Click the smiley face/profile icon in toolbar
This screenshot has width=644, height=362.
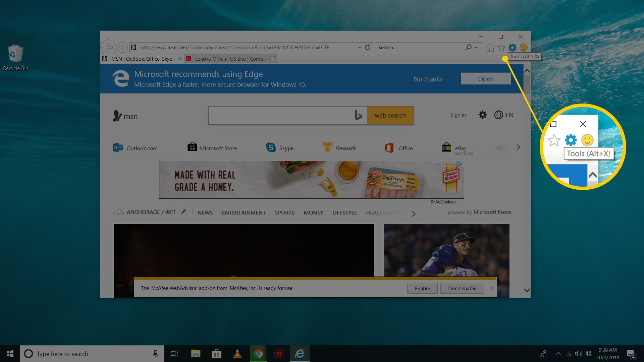click(523, 47)
